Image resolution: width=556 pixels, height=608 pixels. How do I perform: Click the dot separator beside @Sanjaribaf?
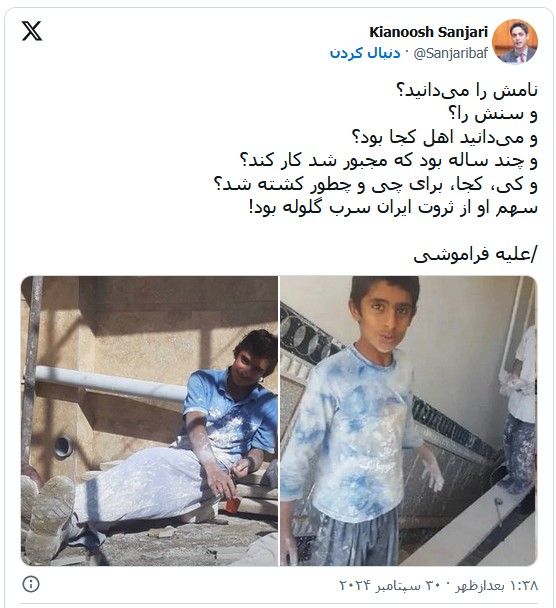406,53
